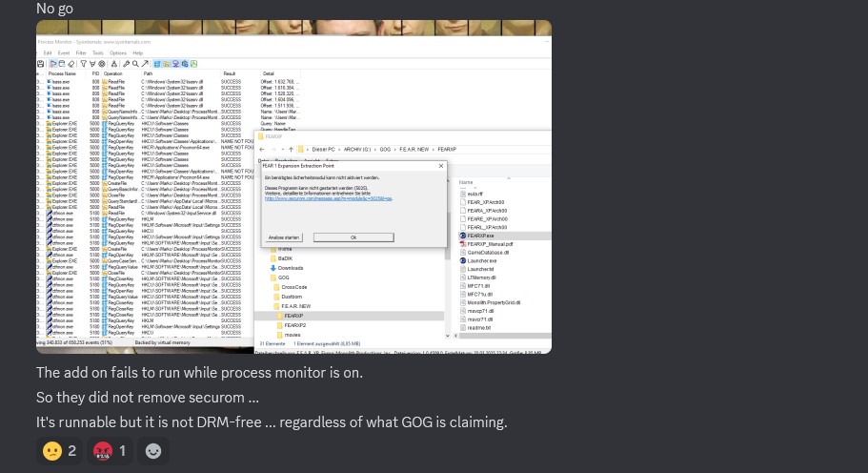Open Filter funnel icon in Process Monitor
This screenshot has height=473, width=868.
84,64
